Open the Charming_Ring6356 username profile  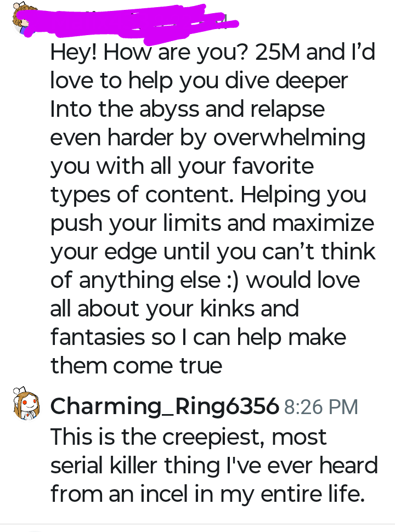tap(165, 406)
